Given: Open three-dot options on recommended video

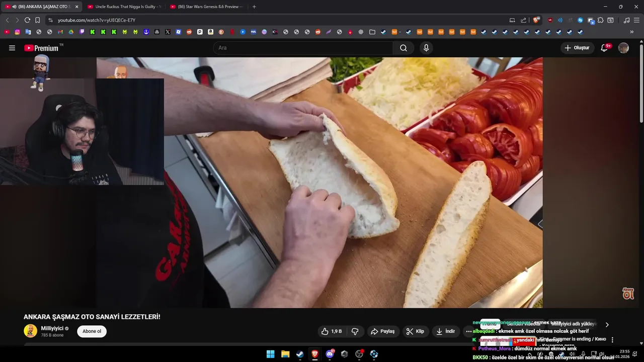Looking at the screenshot, I should pyautogui.click(x=612, y=340).
